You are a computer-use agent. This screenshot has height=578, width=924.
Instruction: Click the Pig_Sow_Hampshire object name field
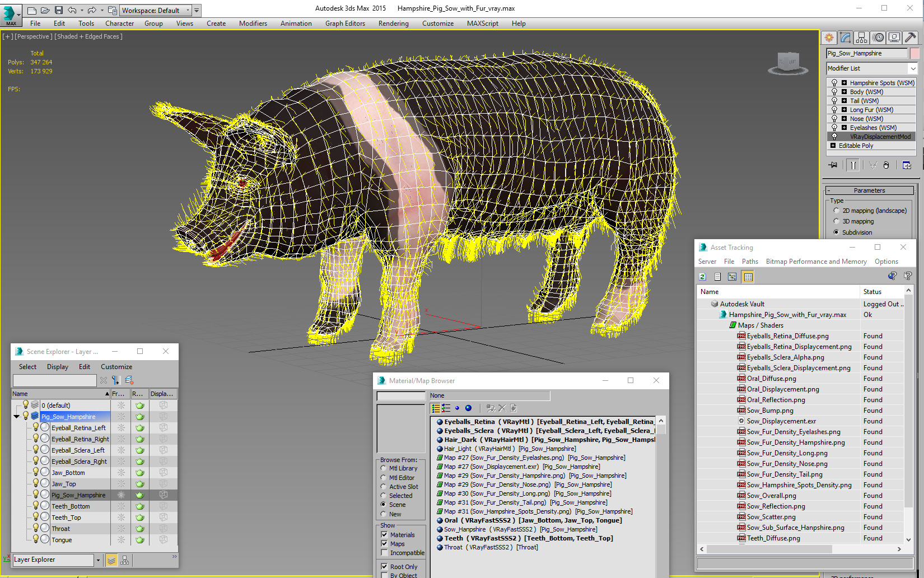(x=867, y=53)
